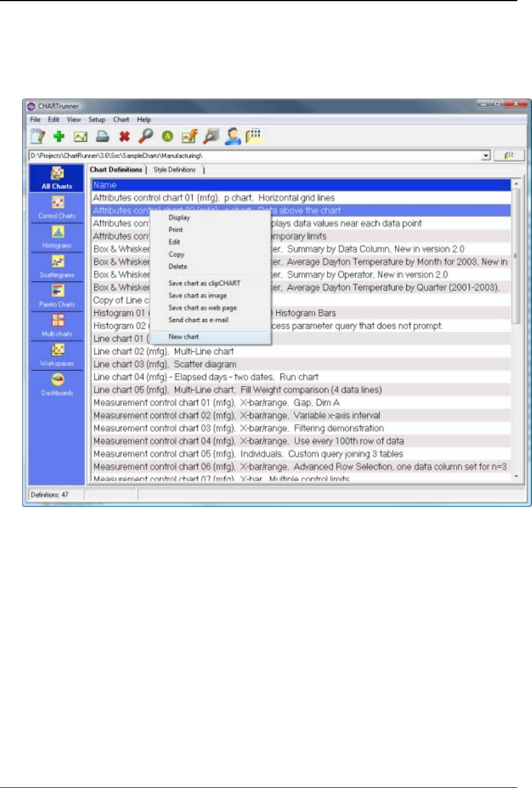
Task: Click the magnifier over window toolbar icon
Action: coord(211,136)
